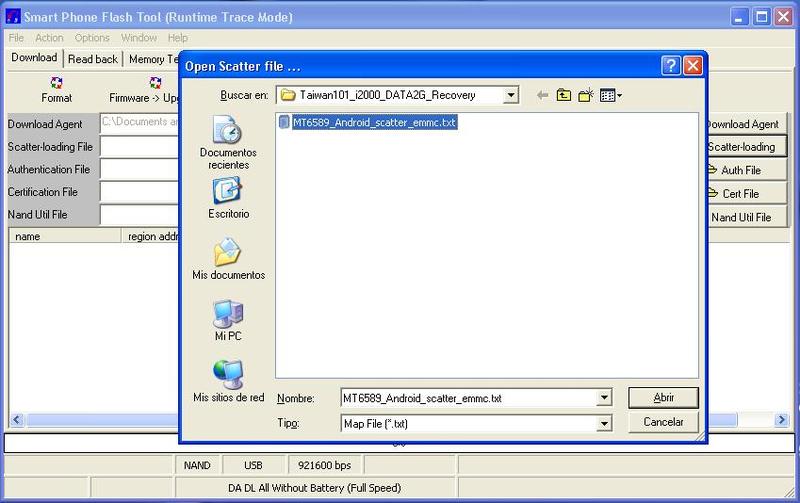
Task: Click the Authentication File input field
Action: 140,169
